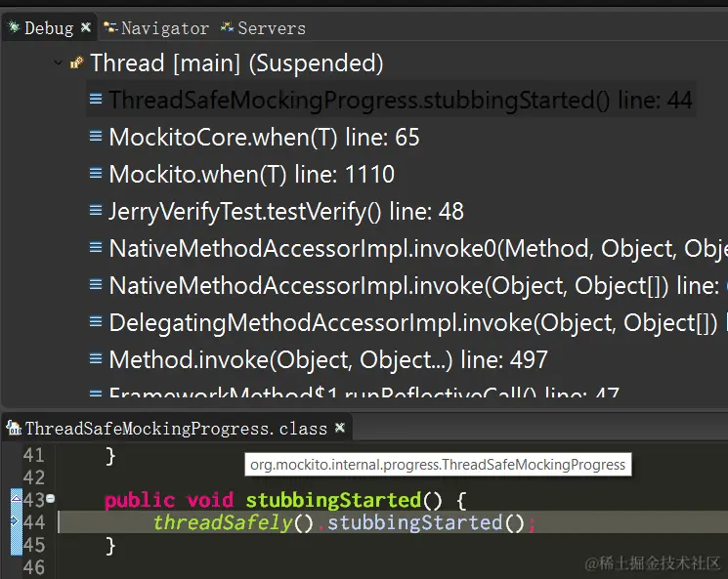The height and width of the screenshot is (579, 728).
Task: Activate ThreadSafeMockingProgress.class editor tab
Action: pos(176,429)
